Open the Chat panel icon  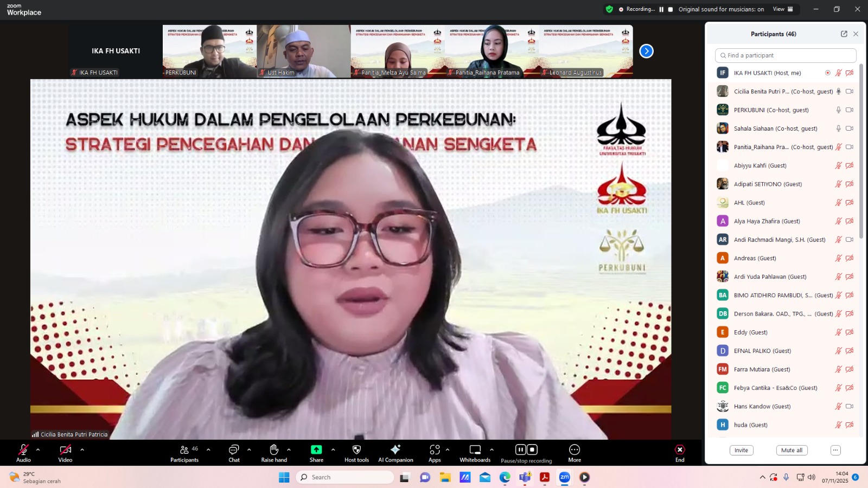(x=234, y=450)
